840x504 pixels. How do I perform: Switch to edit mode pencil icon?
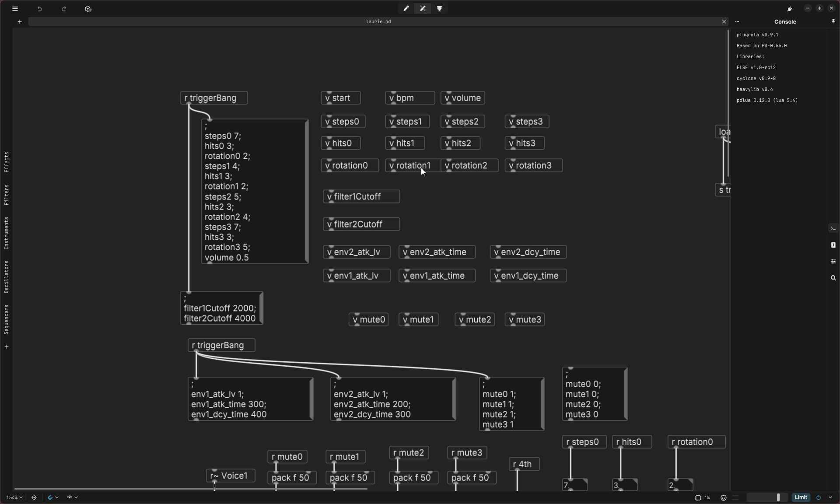click(x=406, y=9)
